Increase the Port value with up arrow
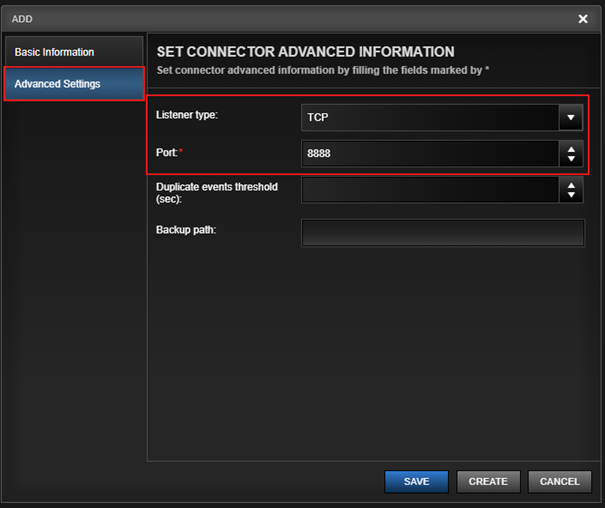605x508 pixels. [x=571, y=149]
